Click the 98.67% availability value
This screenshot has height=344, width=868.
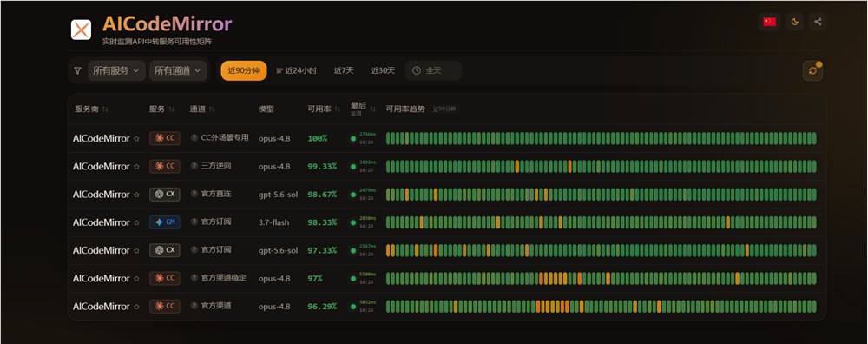[x=322, y=195]
